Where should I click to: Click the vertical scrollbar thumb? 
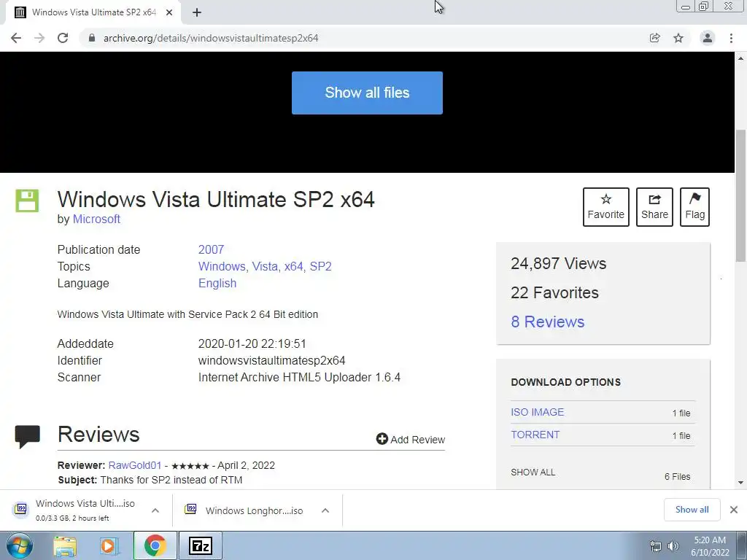coord(741,195)
